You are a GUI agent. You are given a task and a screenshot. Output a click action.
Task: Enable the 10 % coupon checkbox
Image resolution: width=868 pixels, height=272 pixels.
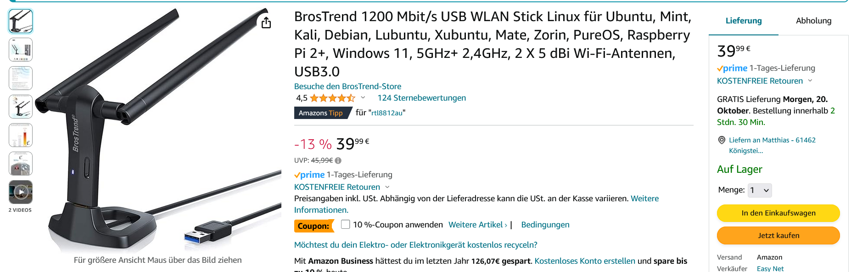point(346,224)
